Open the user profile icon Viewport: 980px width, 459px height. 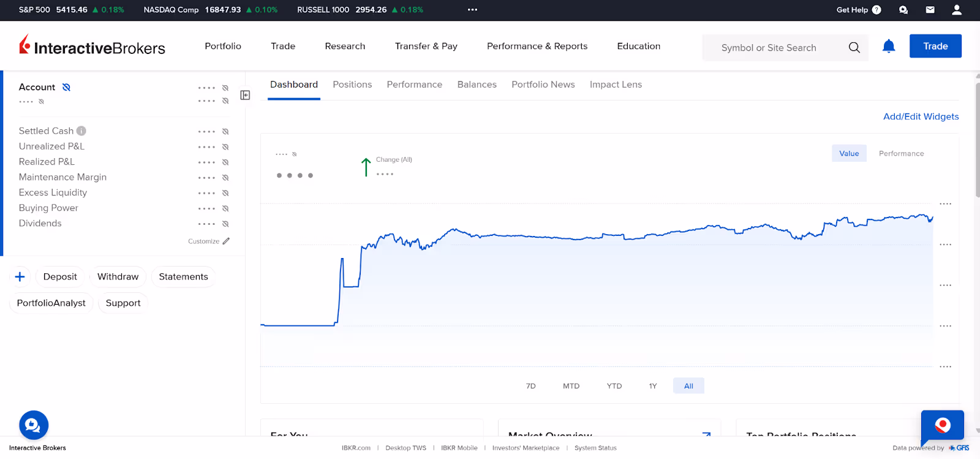click(x=957, y=10)
